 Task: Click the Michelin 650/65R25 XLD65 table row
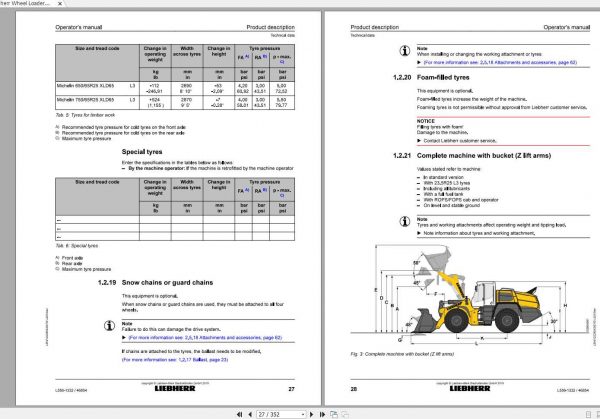175,88
